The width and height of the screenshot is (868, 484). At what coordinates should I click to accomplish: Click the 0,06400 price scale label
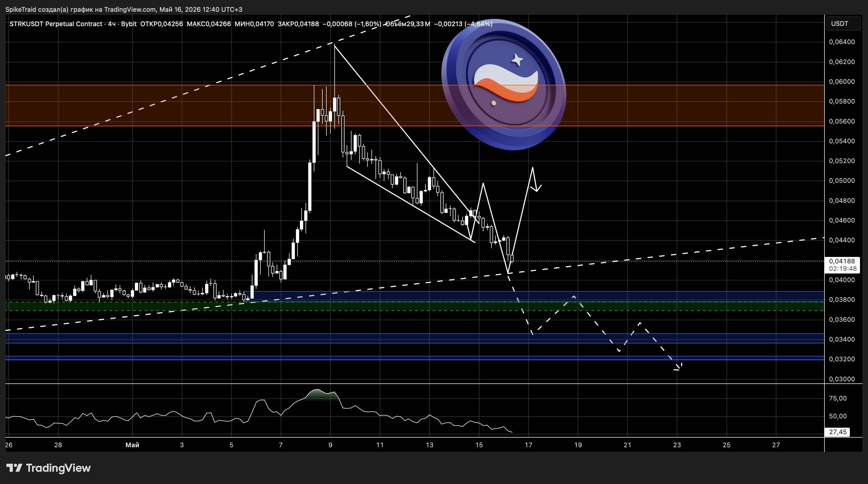coord(842,42)
